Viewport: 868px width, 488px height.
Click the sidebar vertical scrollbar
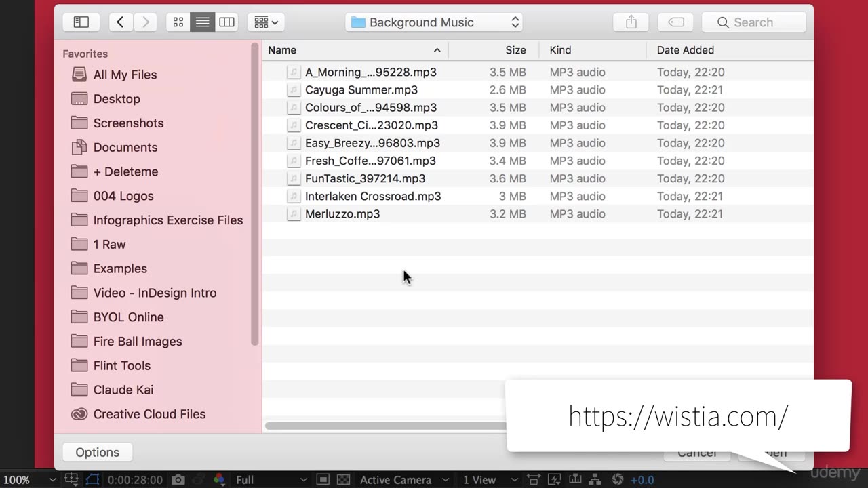pos(255,194)
